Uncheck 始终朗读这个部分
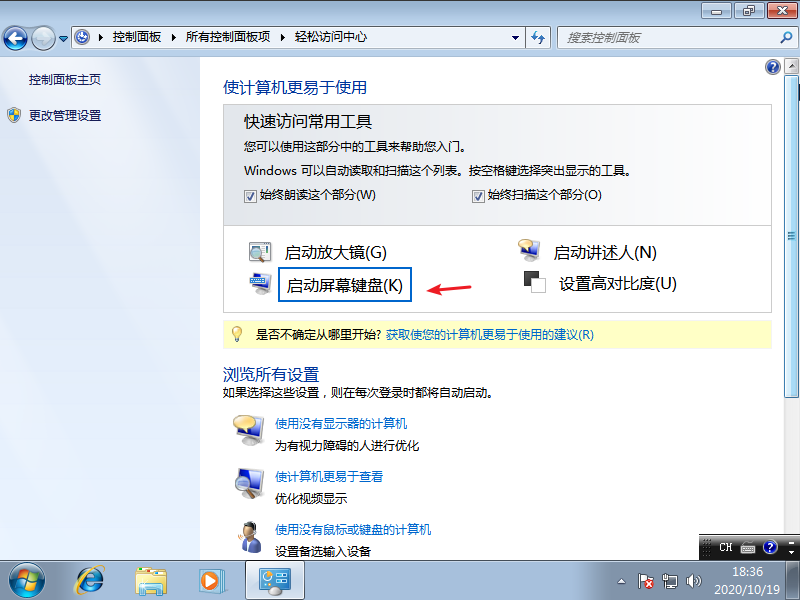This screenshot has width=800, height=600. [x=248, y=195]
